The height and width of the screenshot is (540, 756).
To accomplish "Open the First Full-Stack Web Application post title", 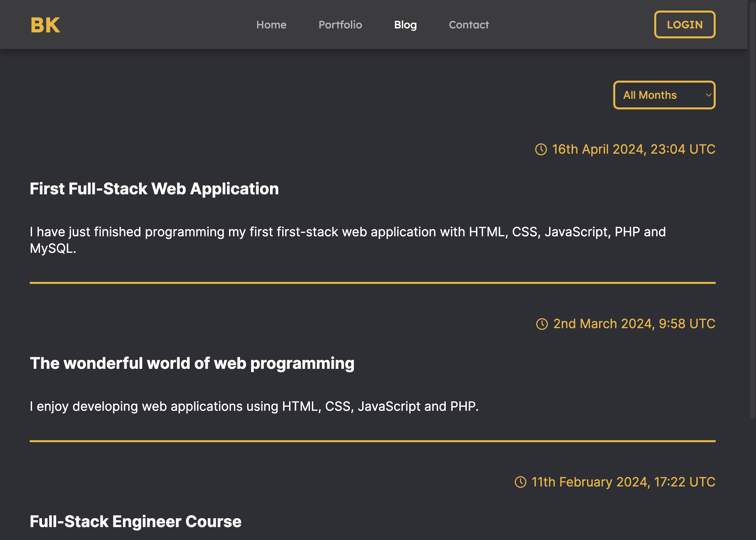I will pos(154,189).
